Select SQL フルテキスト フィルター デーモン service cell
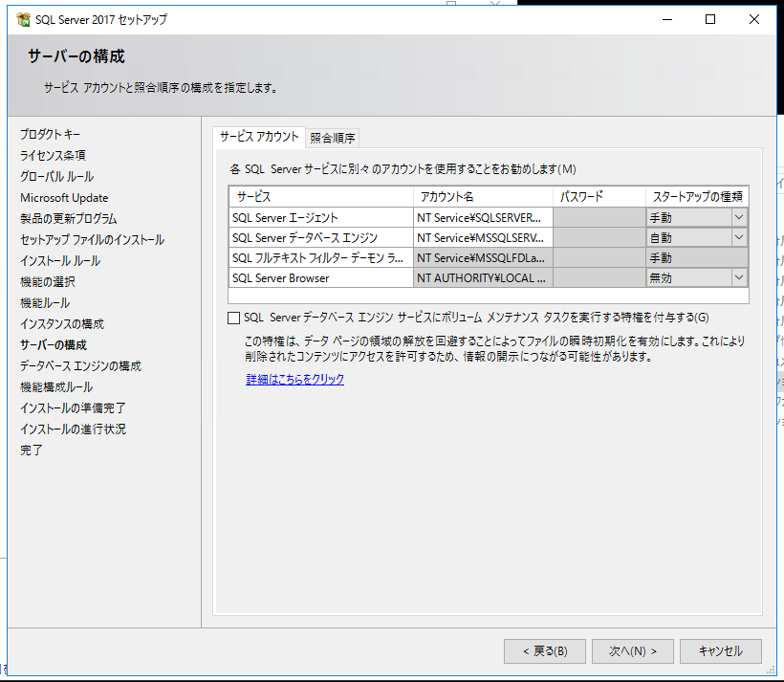The image size is (784, 682). click(x=321, y=257)
